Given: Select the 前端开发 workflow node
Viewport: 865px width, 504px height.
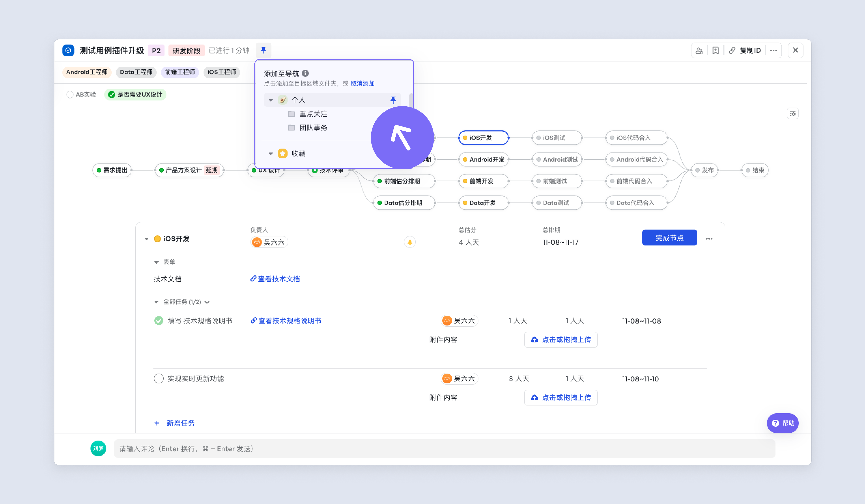Looking at the screenshot, I should 484,181.
